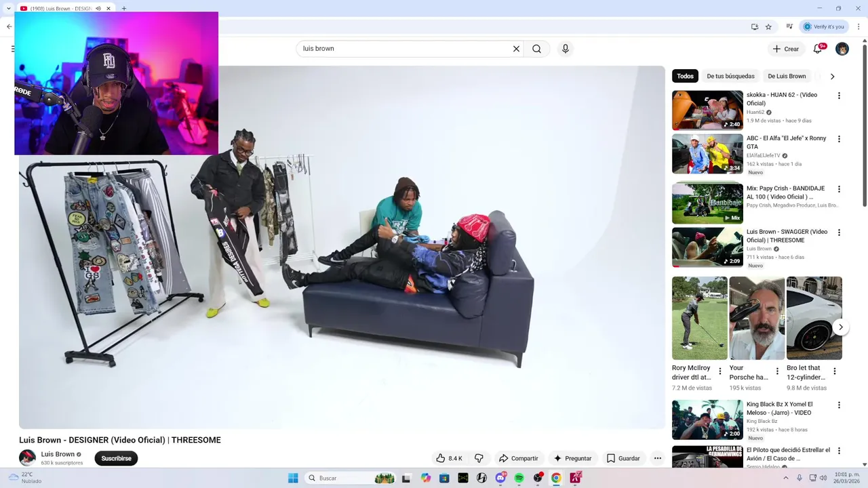Click the Chrome taskbar icon
The width and height of the screenshot is (868, 488).
(x=556, y=478)
